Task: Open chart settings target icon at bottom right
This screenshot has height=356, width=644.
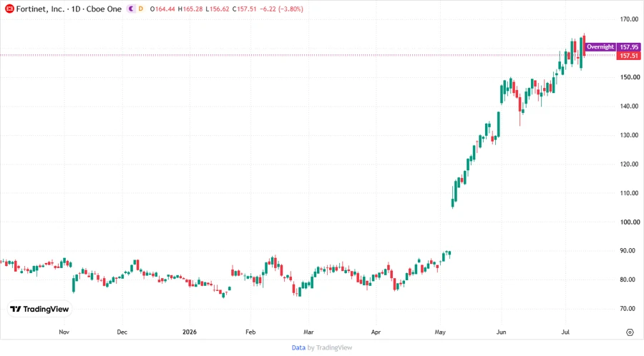Action: [630, 332]
